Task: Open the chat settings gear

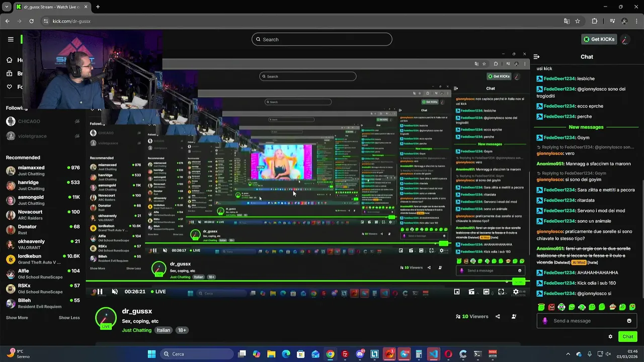Action: 610,336
